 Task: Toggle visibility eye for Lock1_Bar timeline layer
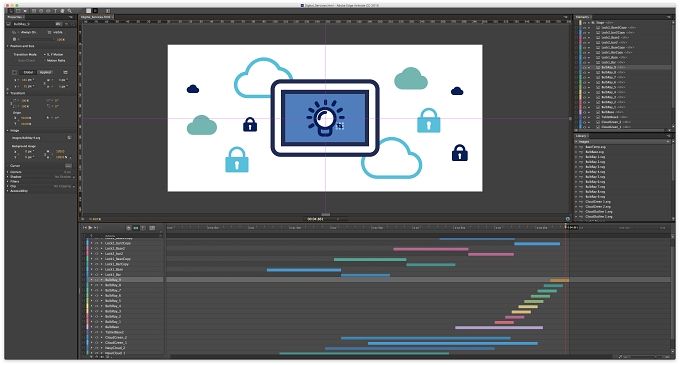tap(96, 274)
